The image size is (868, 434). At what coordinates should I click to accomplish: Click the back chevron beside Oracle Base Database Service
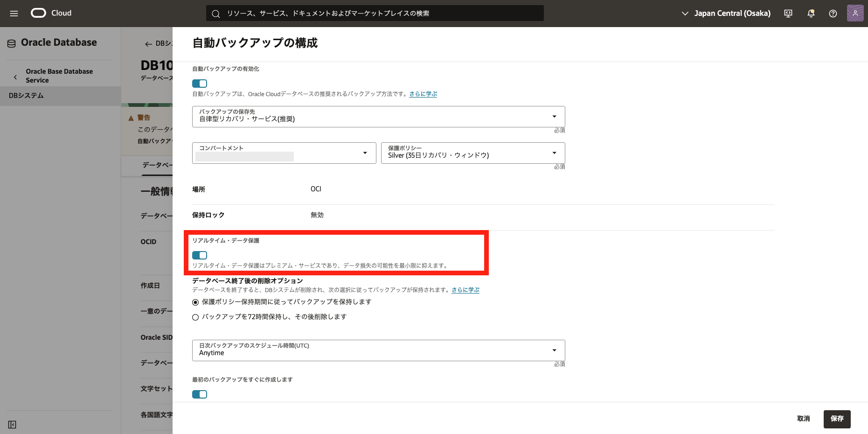click(x=15, y=77)
